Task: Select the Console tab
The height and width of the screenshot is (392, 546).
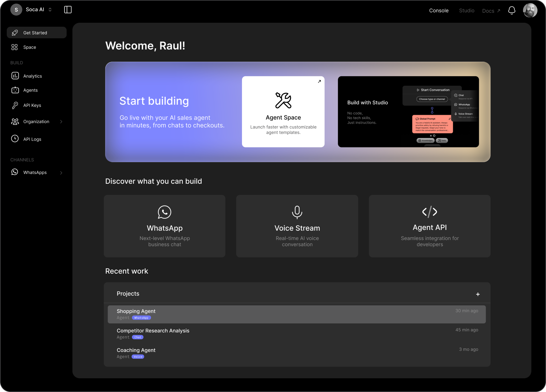Action: tap(439, 11)
